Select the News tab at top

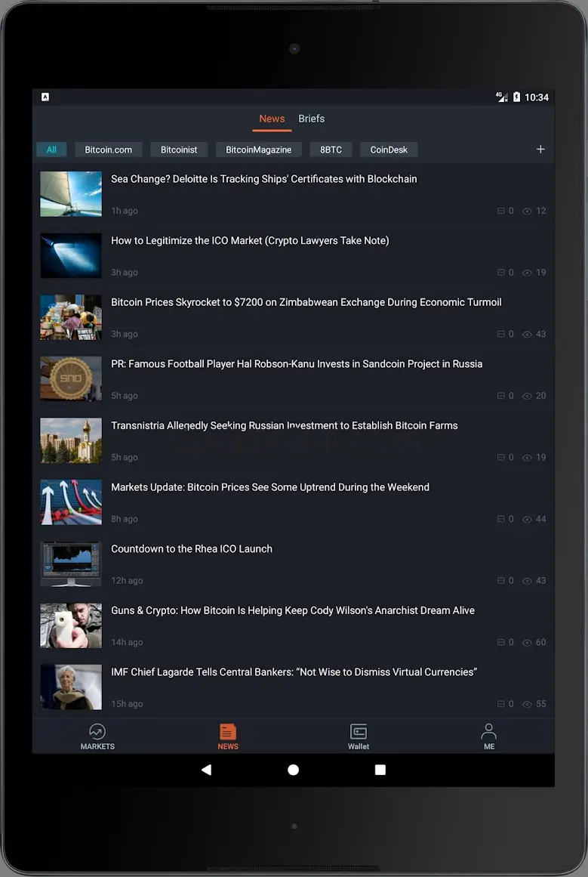click(272, 119)
